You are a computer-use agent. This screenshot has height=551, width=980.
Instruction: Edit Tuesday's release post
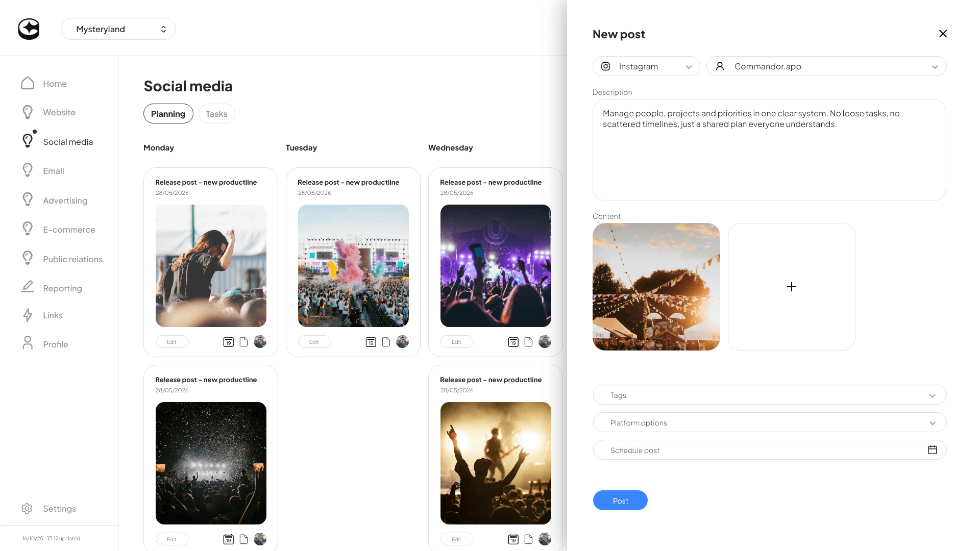pyautogui.click(x=314, y=341)
